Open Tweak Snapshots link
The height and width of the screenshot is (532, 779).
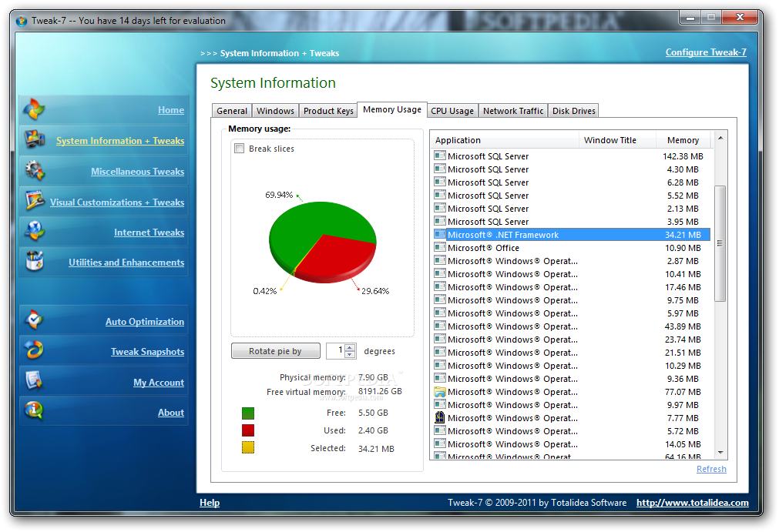point(147,351)
